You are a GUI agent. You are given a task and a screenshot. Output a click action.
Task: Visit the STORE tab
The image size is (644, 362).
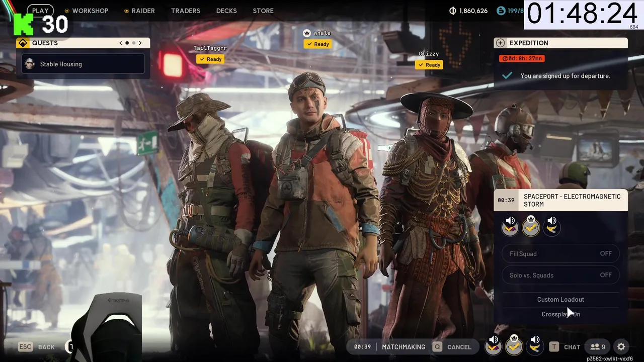coord(263,11)
